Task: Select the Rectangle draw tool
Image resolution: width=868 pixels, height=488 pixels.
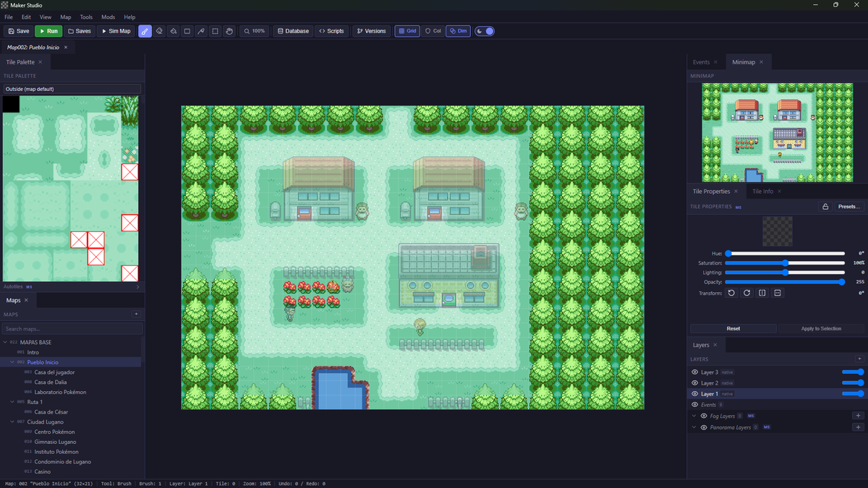Action: click(x=187, y=31)
